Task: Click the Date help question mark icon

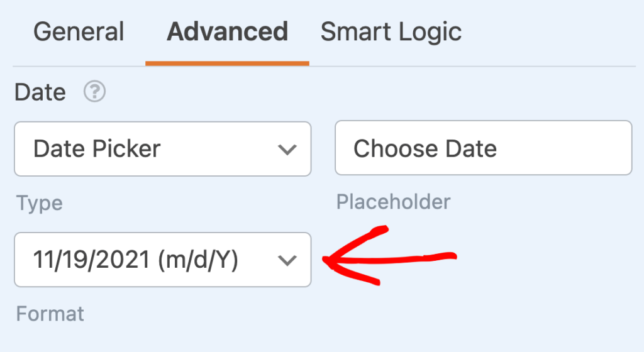Action: (x=94, y=92)
